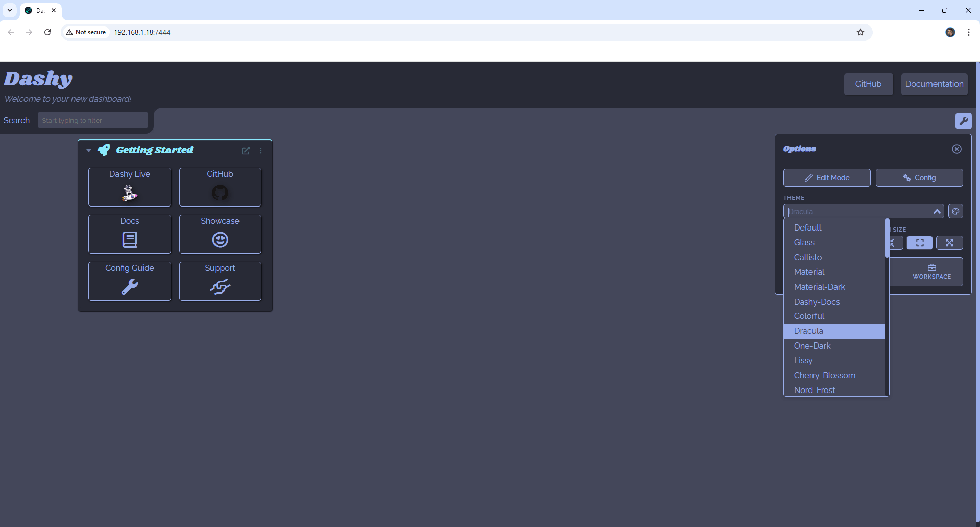Choose the Cherry-Blossom theme
980x527 pixels.
tap(834, 375)
